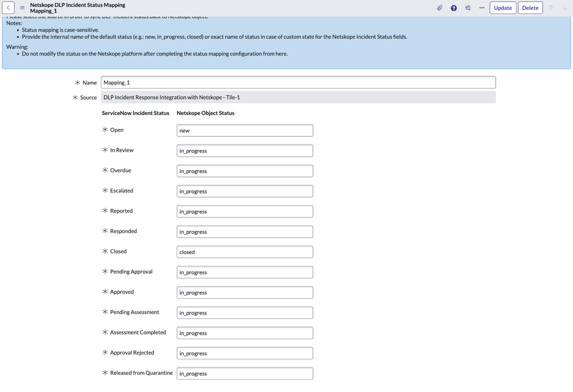The width and height of the screenshot is (573, 392).
Task: Open the help question mark icon
Action: click(454, 7)
